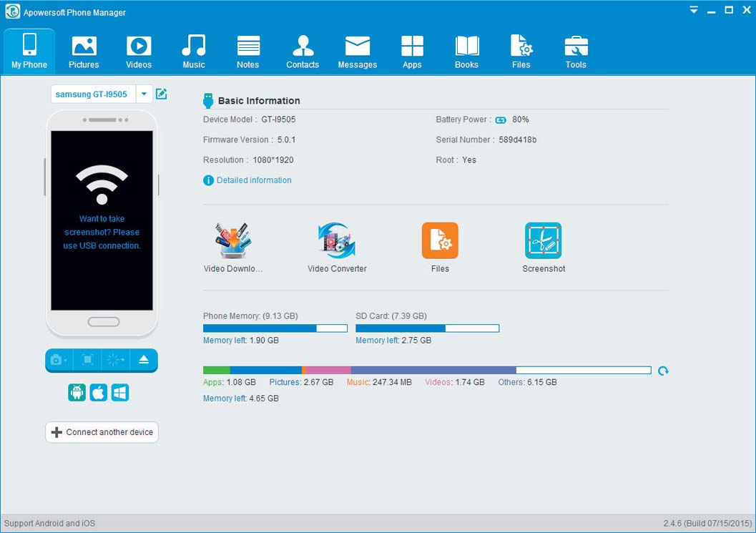Click Firmware Version 5.0.1 value
The height and width of the screenshot is (533, 756).
(x=286, y=140)
